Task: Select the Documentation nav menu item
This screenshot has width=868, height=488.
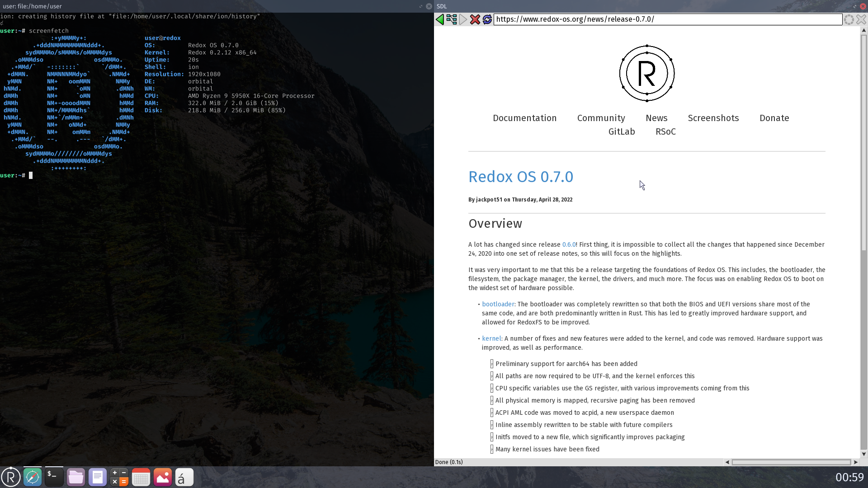Action: coord(524,118)
